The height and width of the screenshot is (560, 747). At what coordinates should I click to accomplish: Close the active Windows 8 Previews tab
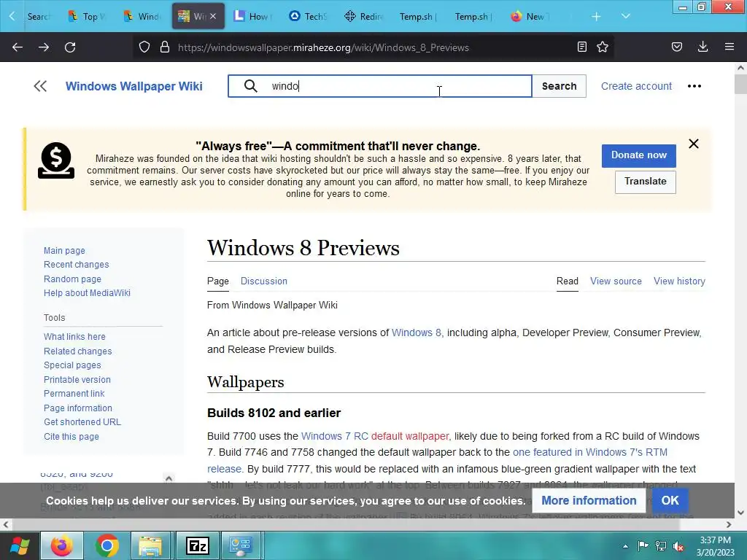pos(213,17)
